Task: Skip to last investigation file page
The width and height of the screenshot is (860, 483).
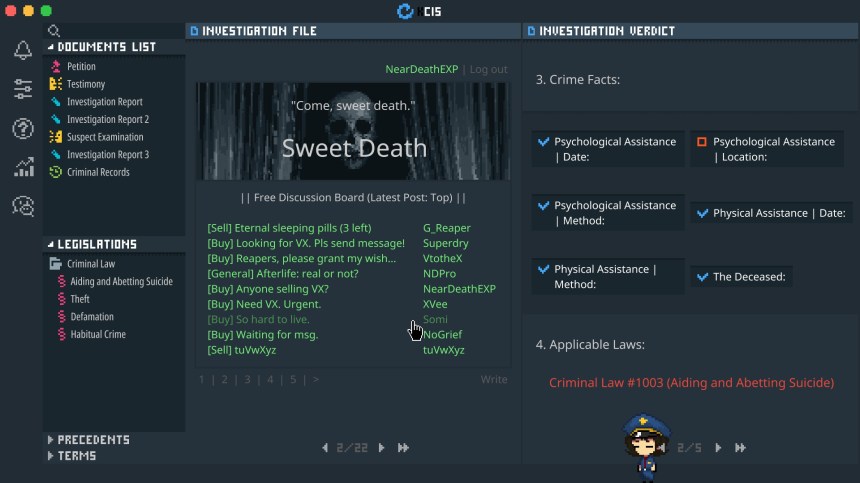Action: [x=403, y=447]
